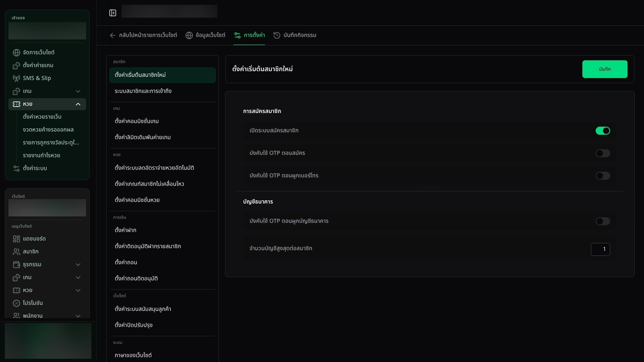Image resolution: width=644 pixels, height=362 pixels.
Task: Open โปรโมชัน in the website menu
Action: pyautogui.click(x=47, y=303)
